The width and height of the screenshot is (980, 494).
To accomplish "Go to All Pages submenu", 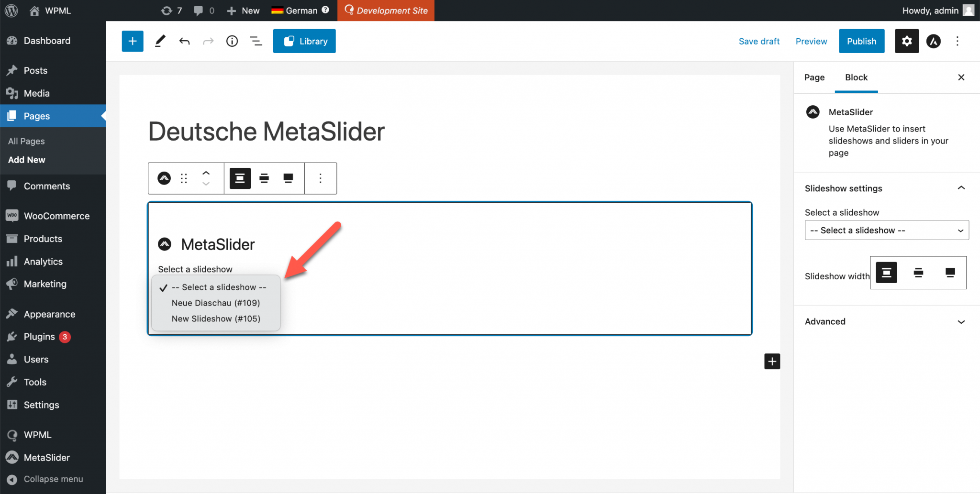I will (26, 141).
